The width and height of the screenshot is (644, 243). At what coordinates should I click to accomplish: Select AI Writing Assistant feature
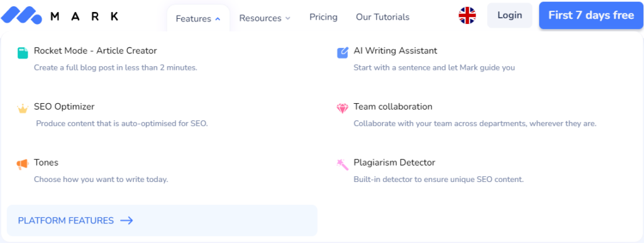coord(396,51)
